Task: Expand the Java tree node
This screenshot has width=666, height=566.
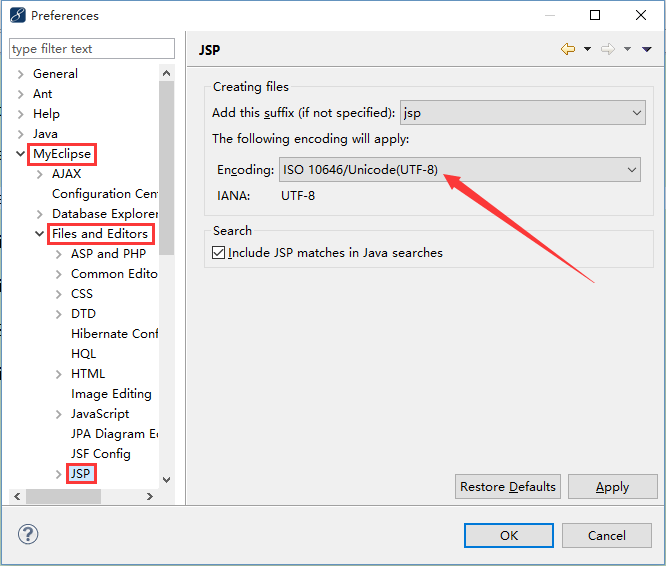Action: click(x=20, y=134)
